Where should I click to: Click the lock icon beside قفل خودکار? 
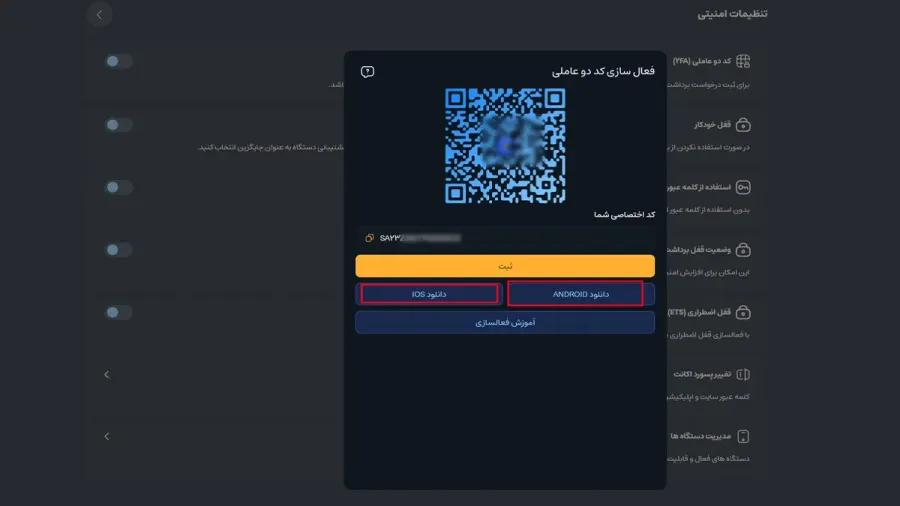click(743, 124)
